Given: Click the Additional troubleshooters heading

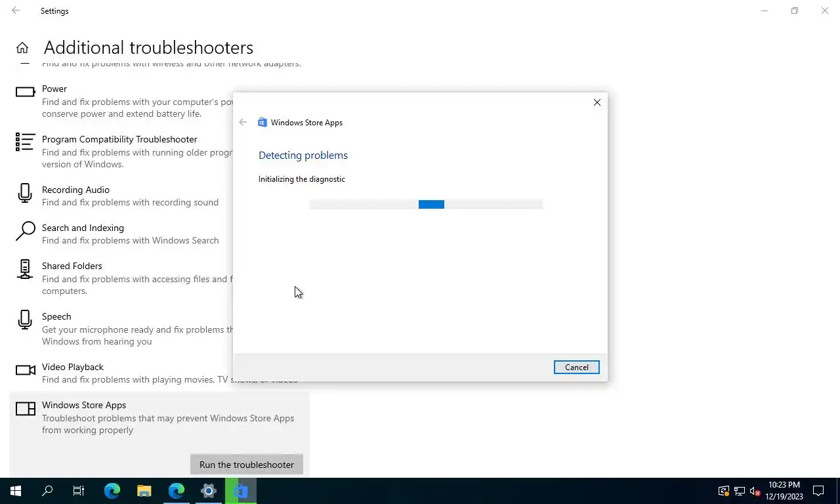Looking at the screenshot, I should tap(148, 47).
